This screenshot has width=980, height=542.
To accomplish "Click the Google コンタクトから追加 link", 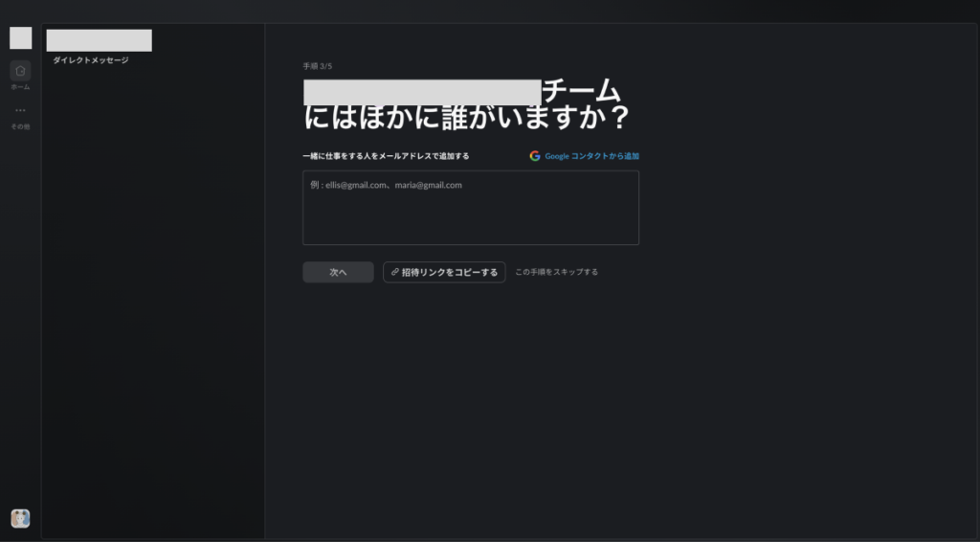I will tap(591, 155).
